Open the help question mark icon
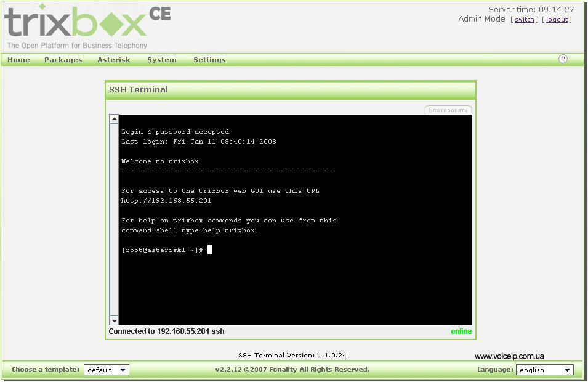The width and height of the screenshot is (588, 382). pyautogui.click(x=563, y=59)
